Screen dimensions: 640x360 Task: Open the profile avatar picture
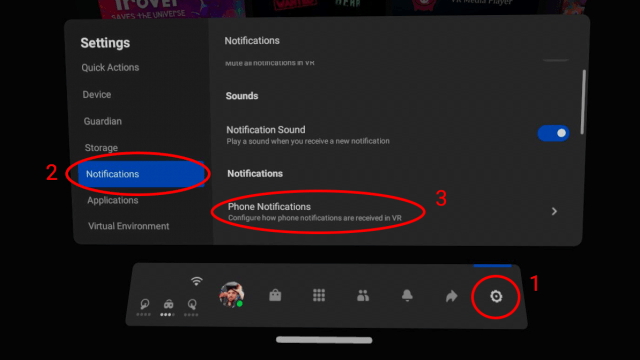pyautogui.click(x=231, y=294)
